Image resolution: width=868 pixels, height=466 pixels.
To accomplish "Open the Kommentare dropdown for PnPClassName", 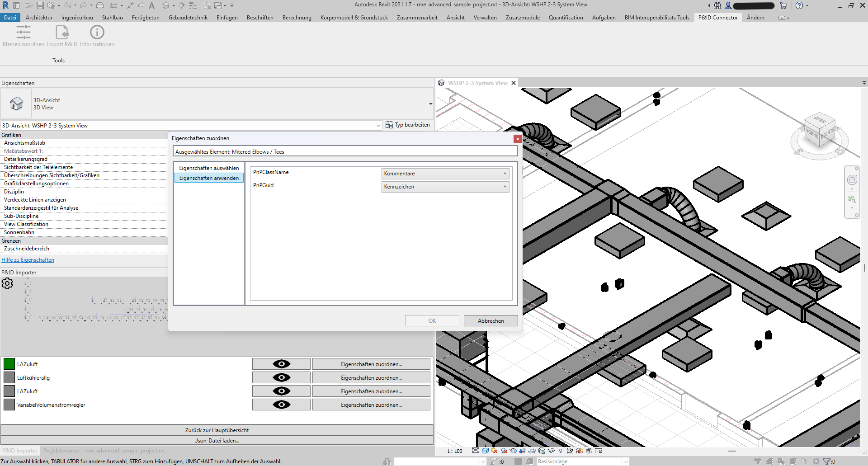I will point(505,174).
